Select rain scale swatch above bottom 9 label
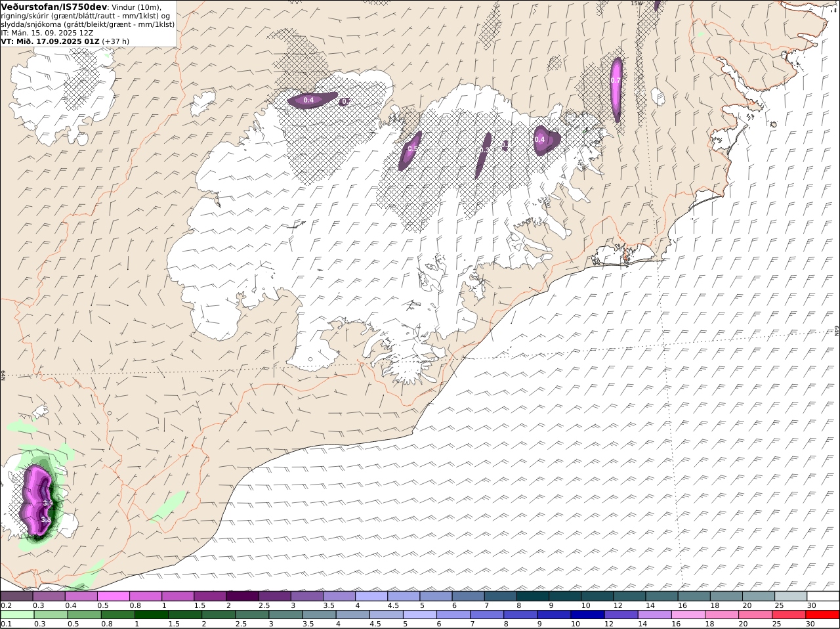The width and height of the screenshot is (840, 629). (x=554, y=615)
